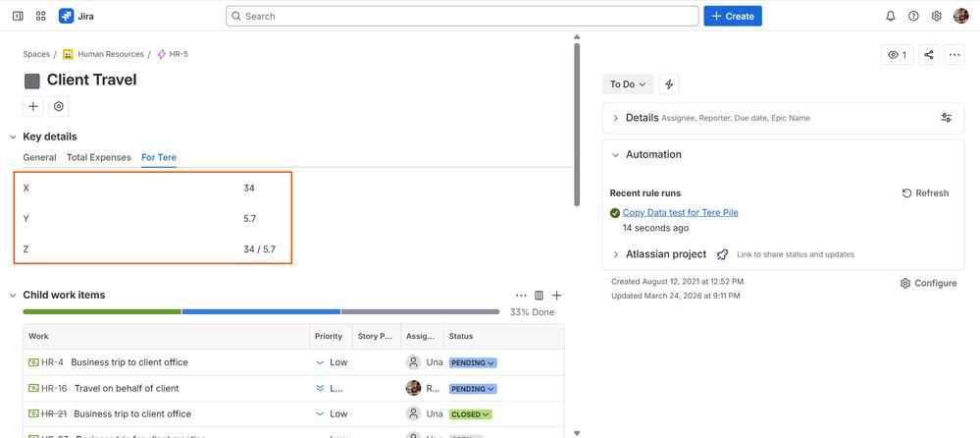Click 'Travel on behalf of client' summary
The image size is (980, 438).
(x=127, y=389)
